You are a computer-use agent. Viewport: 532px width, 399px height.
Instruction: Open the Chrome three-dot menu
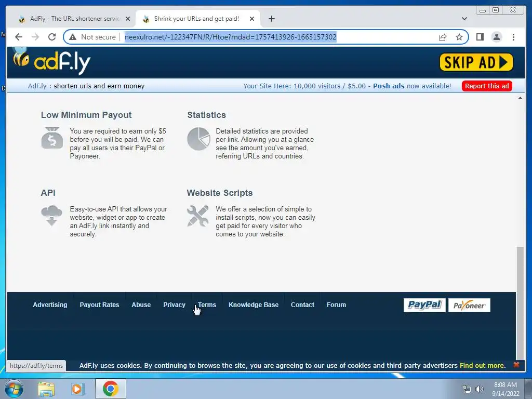(513, 37)
